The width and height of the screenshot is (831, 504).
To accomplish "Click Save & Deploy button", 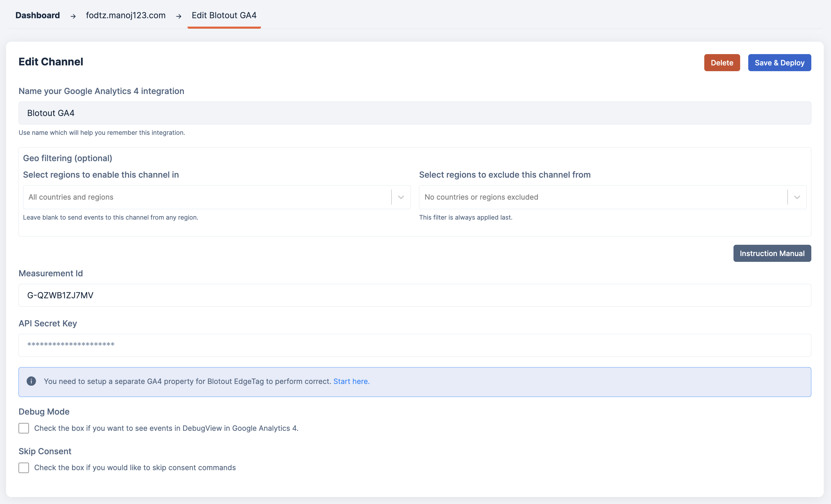I will tap(779, 63).
